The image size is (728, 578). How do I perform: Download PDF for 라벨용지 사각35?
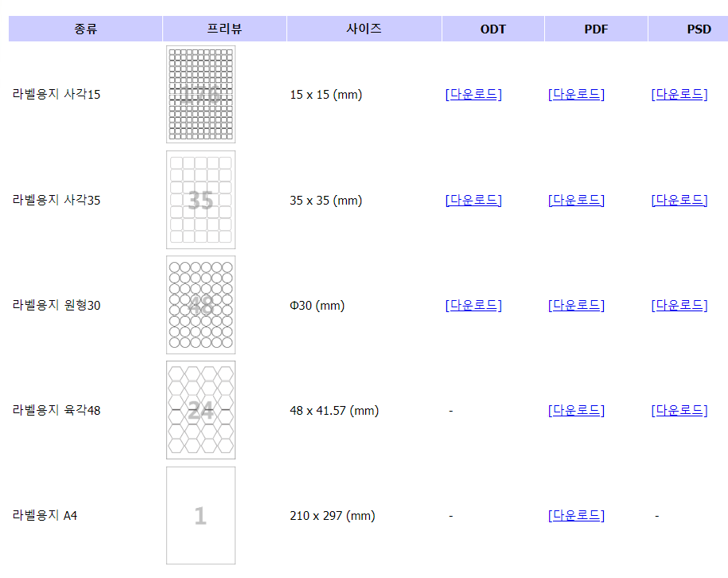coord(576,201)
